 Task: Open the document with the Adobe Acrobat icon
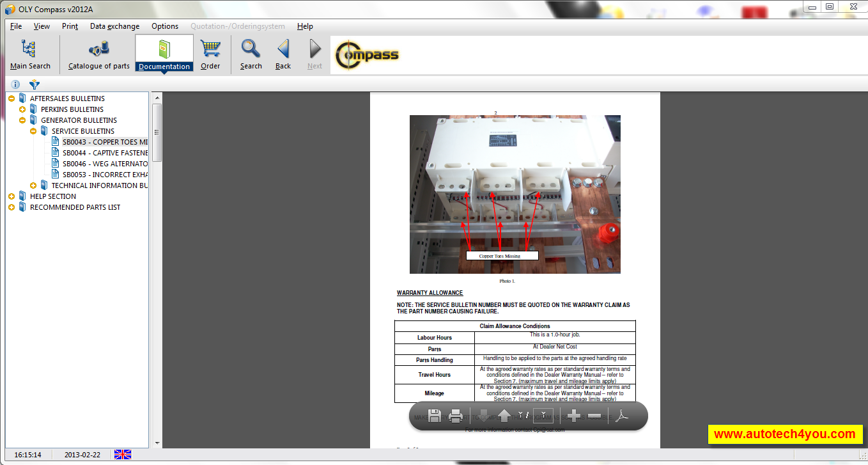(x=621, y=415)
